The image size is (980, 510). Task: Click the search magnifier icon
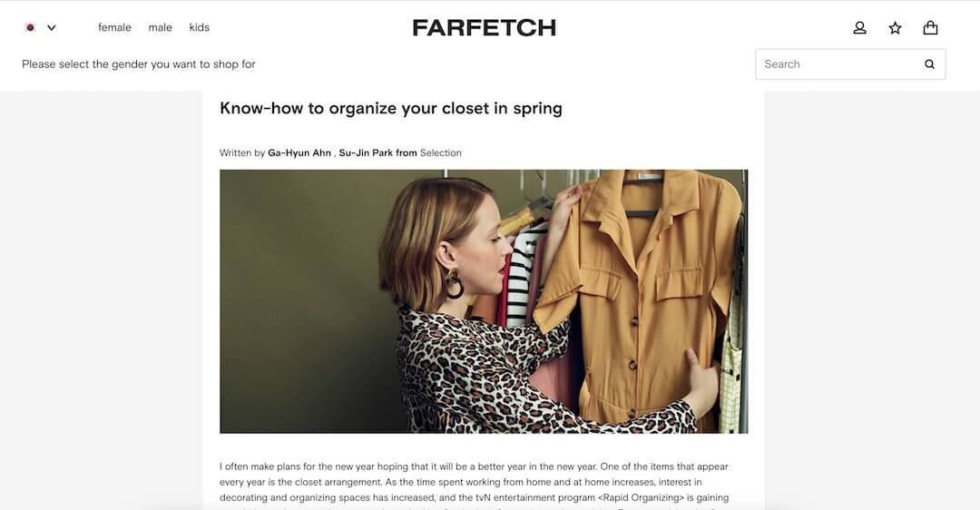pos(929,64)
